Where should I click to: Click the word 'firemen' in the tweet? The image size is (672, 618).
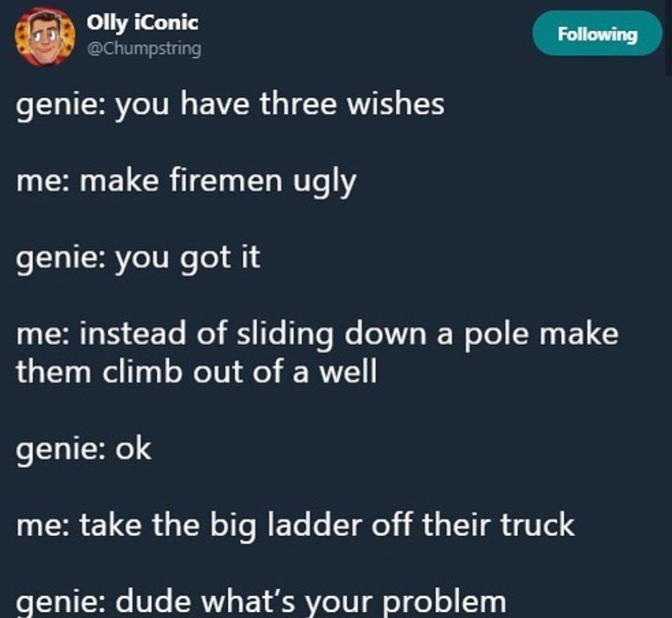(226, 180)
